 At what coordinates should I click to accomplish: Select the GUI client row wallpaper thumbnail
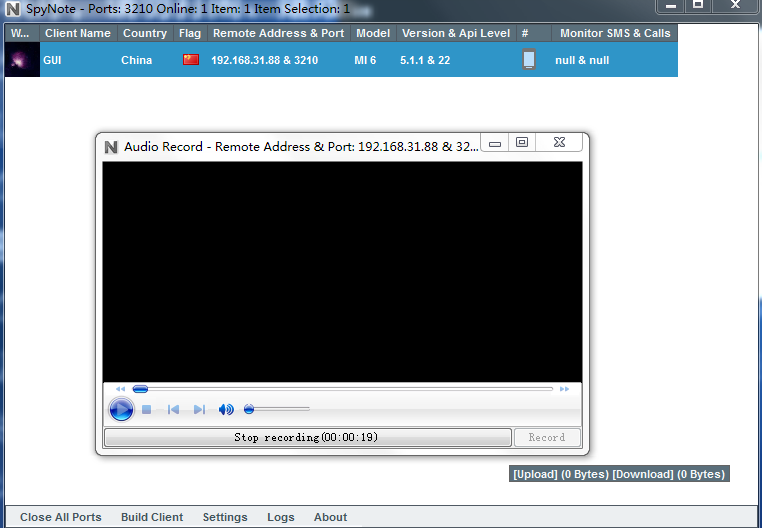click(x=22, y=60)
